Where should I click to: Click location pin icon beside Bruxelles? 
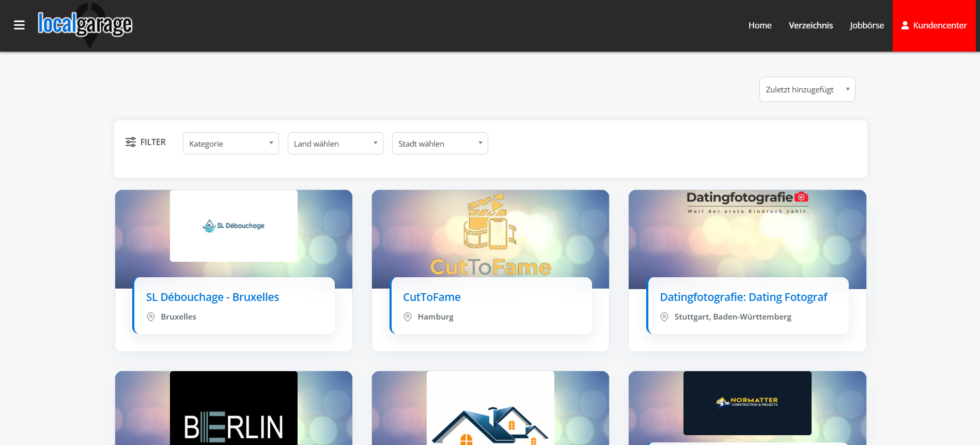tap(151, 317)
